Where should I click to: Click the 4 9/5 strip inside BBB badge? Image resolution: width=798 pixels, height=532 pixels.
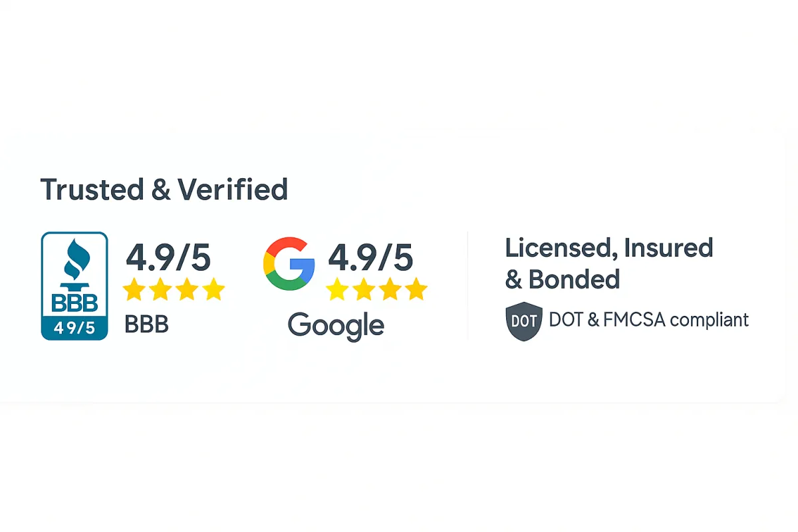(x=74, y=328)
